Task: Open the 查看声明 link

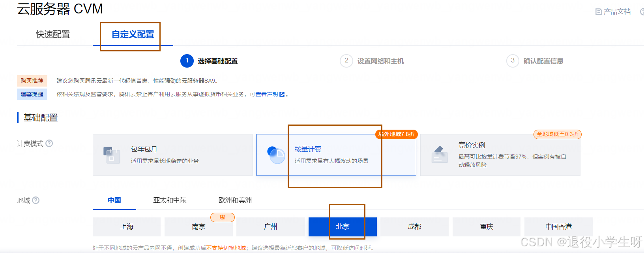Action: tap(267, 94)
